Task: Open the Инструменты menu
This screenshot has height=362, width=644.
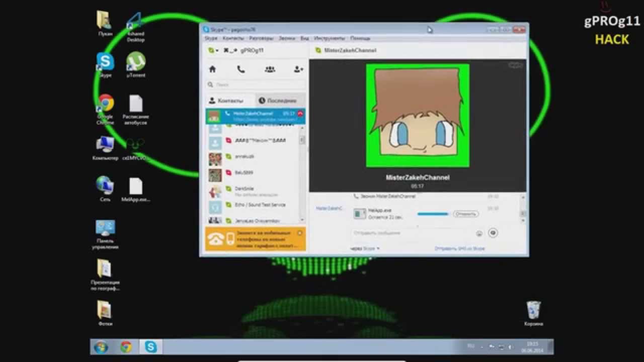Action: [330, 38]
